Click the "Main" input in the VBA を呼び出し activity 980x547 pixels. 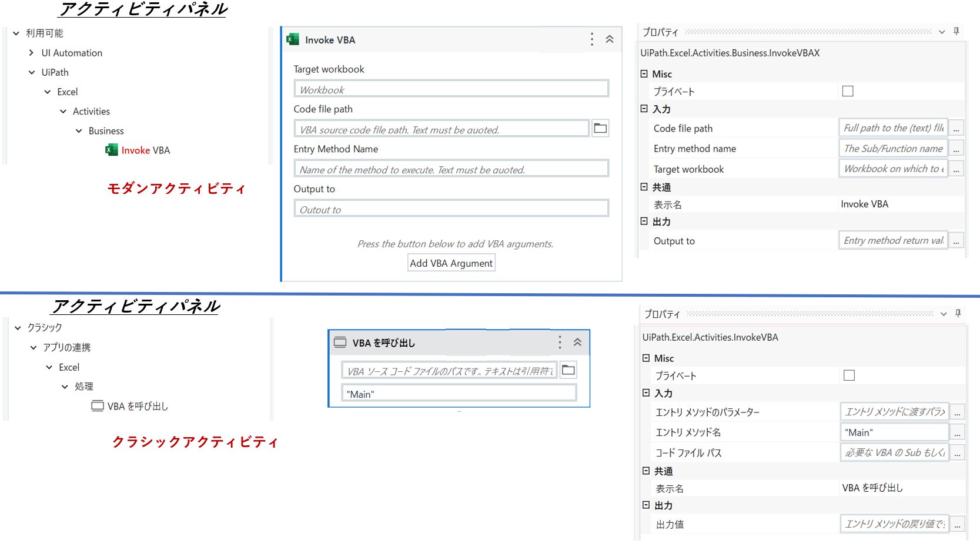tap(459, 393)
